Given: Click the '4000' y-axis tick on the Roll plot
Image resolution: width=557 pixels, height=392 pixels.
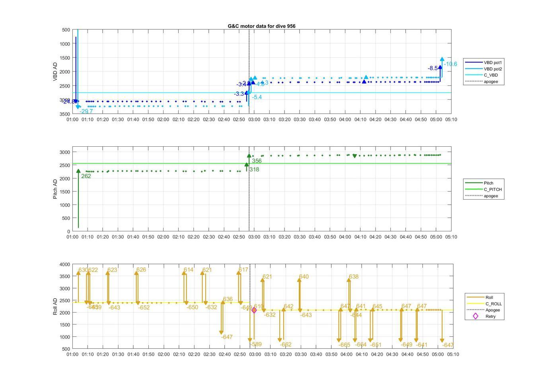Looking at the screenshot, I should point(65,264).
